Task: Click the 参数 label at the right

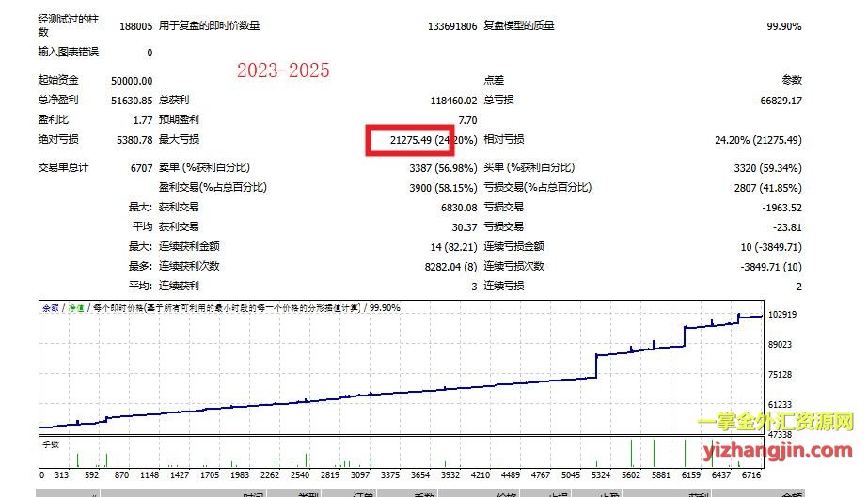Action: 791,81
